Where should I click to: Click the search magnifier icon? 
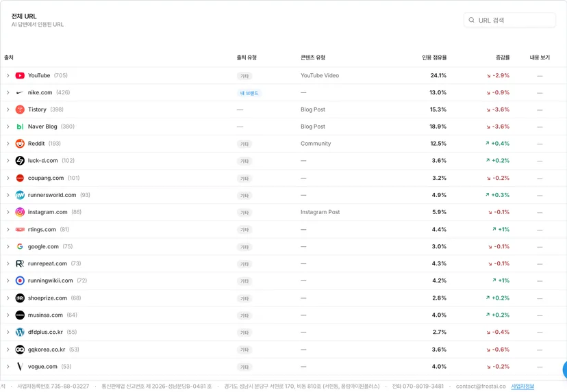[472, 21]
